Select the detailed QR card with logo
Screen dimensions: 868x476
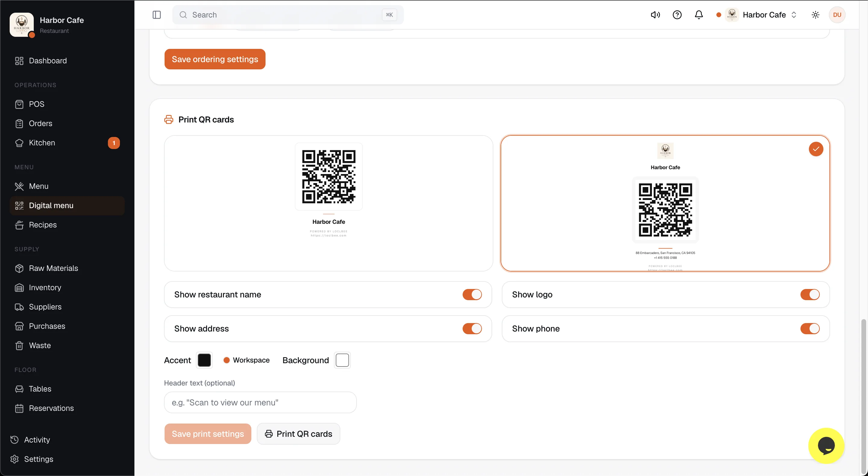[x=665, y=203]
